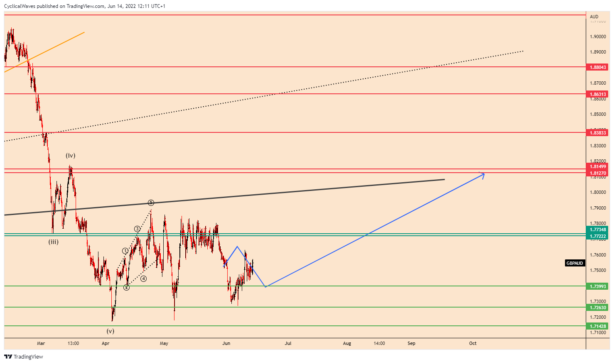
Task: Click the 13:00 time axis label
Action: (73, 343)
